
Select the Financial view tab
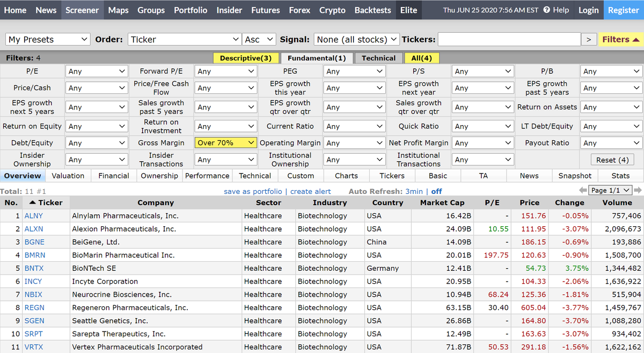point(114,176)
